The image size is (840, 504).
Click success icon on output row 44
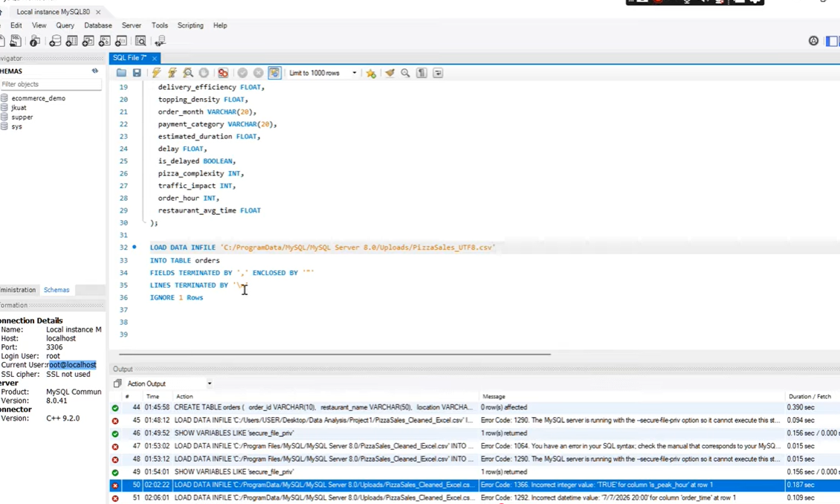pos(115,407)
